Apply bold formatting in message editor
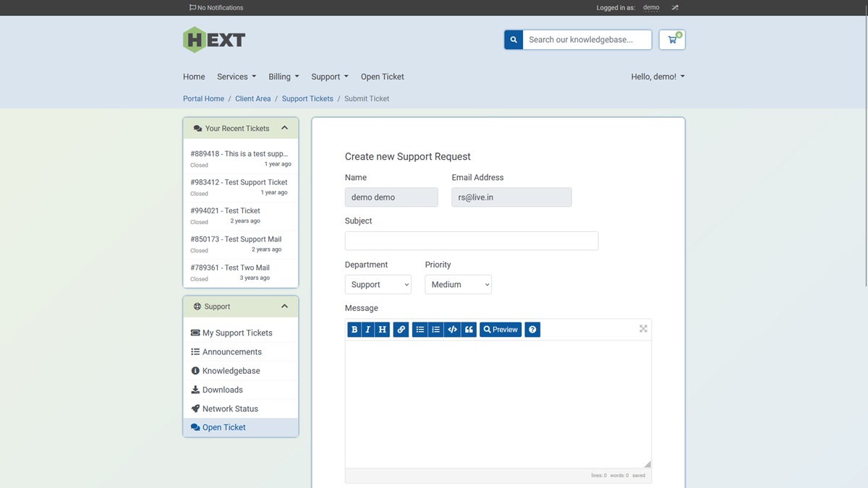Image resolution: width=868 pixels, height=488 pixels. coord(354,330)
